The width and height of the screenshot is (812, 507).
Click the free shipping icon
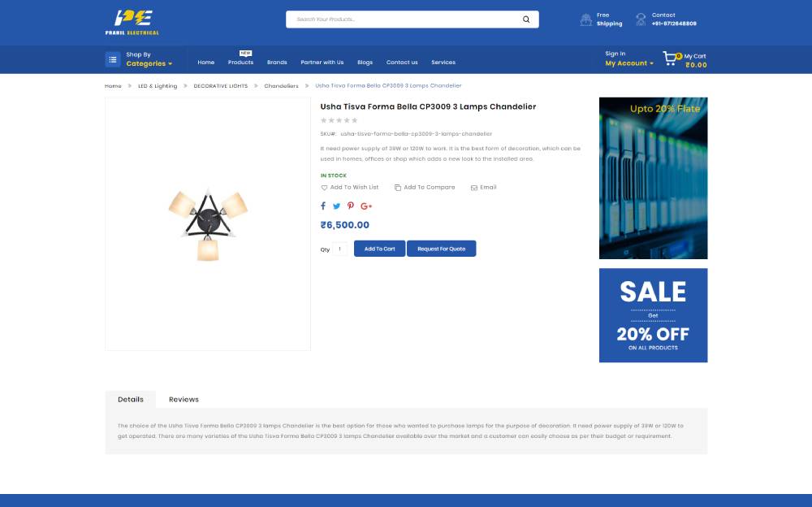[585, 19]
